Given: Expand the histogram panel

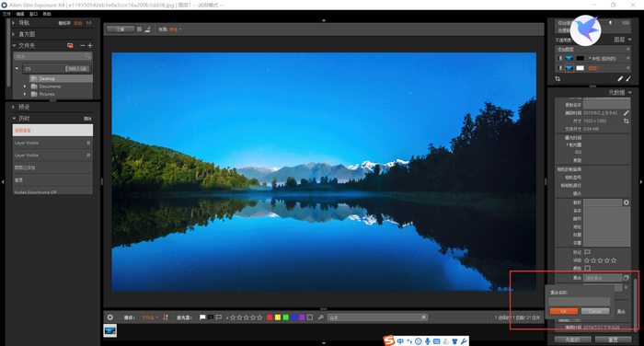Looking at the screenshot, I should pos(14,34).
